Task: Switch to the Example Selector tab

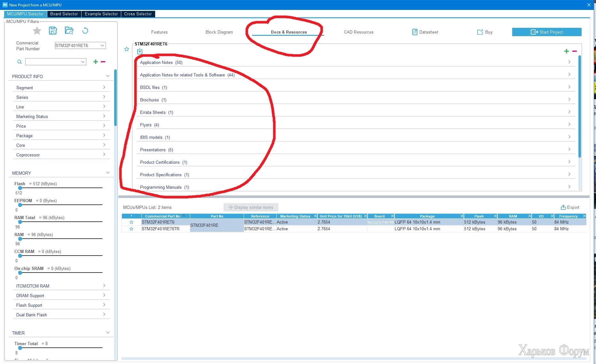Action: click(101, 14)
